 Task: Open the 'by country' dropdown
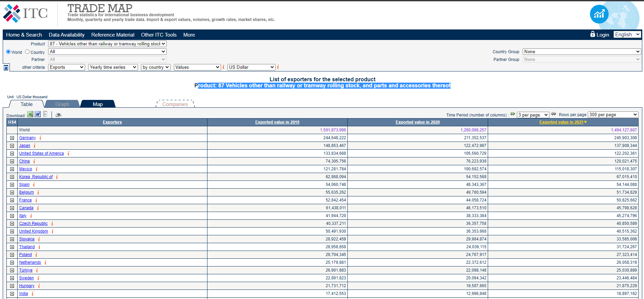tap(156, 67)
